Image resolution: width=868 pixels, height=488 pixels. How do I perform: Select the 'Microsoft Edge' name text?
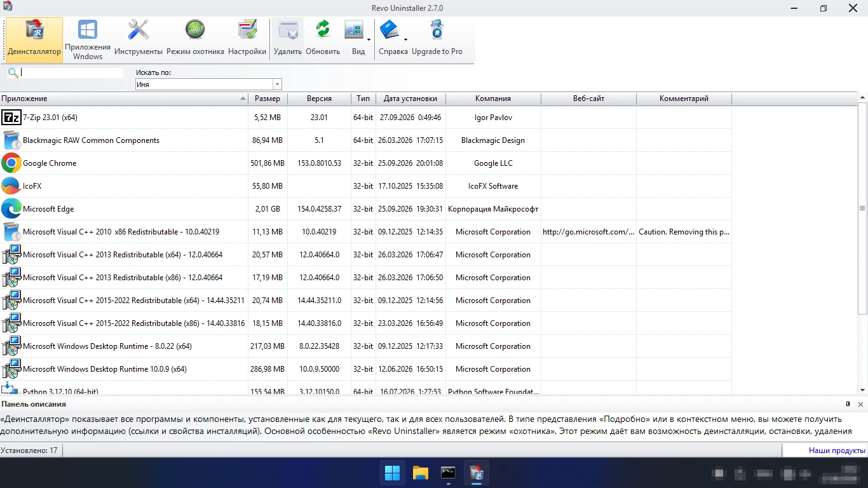tap(48, 209)
